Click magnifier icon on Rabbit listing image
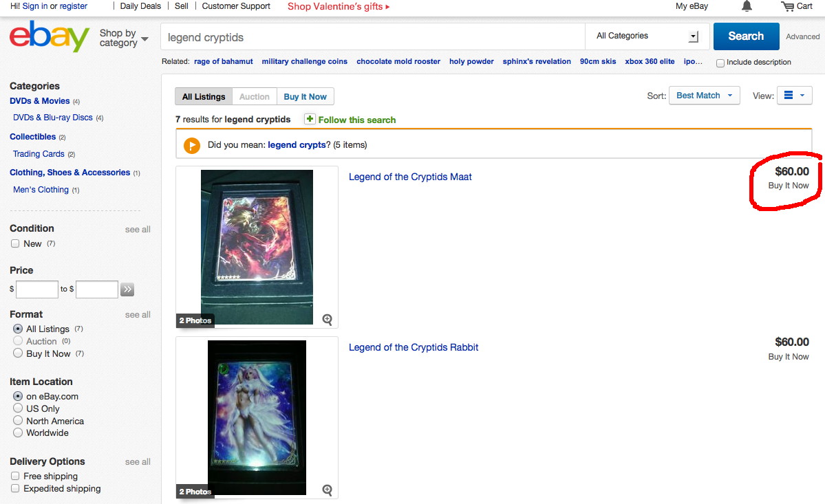825x504 pixels. (328, 490)
